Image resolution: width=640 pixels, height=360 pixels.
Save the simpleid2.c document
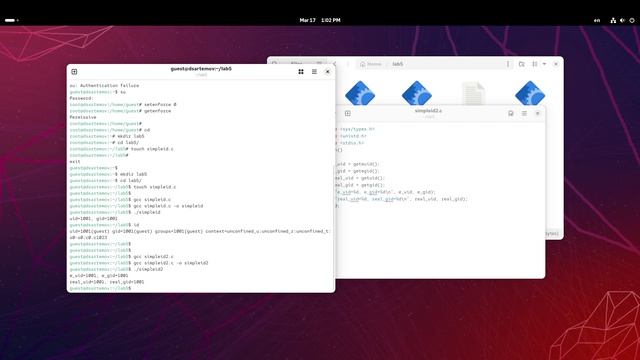tap(511, 113)
